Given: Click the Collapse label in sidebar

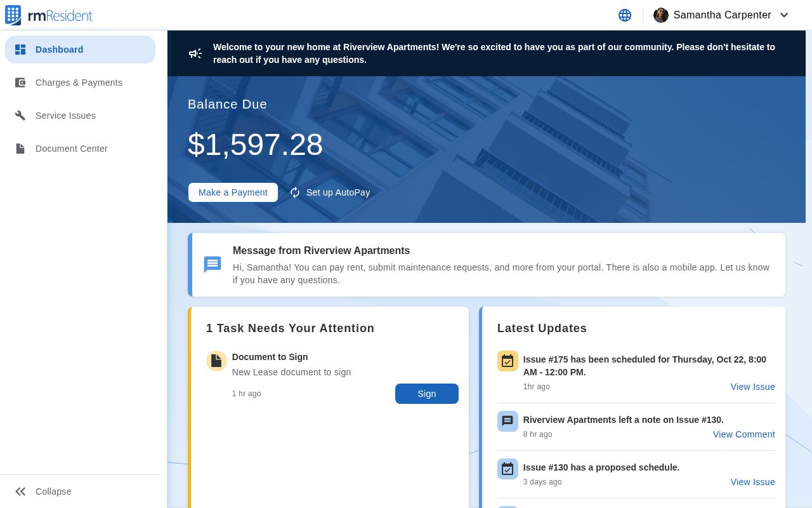Looking at the screenshot, I should (x=53, y=491).
